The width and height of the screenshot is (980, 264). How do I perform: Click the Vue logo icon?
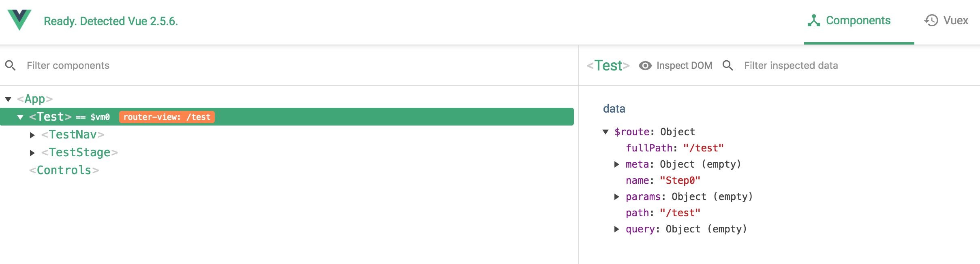pyautogui.click(x=19, y=20)
